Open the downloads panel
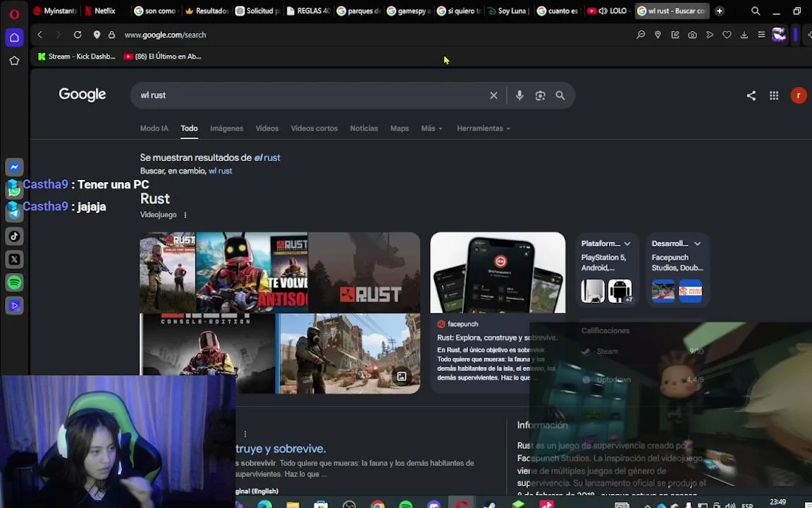 coord(744,35)
